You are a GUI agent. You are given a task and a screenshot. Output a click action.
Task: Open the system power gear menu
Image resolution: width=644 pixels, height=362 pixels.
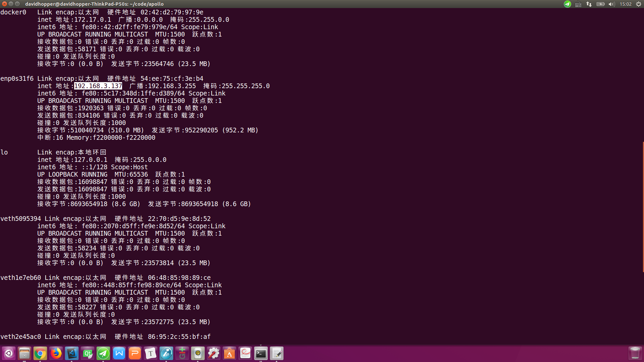point(639,4)
